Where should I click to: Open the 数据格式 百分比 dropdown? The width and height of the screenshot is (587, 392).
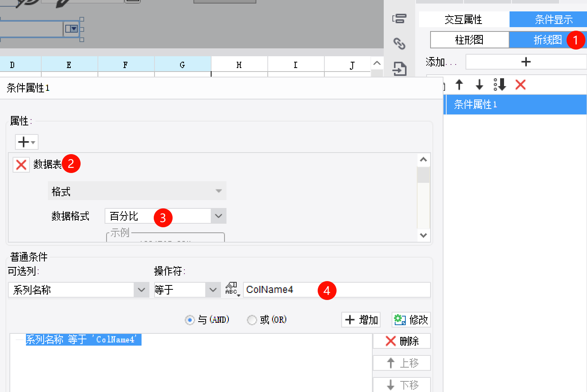[218, 216]
